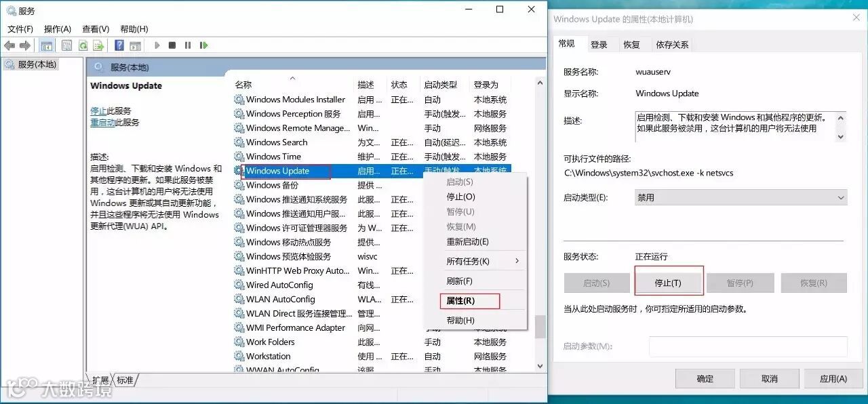Screen dimensions: 868x404
Task: Pause the service with the toolbar pause icon
Action: click(188, 45)
